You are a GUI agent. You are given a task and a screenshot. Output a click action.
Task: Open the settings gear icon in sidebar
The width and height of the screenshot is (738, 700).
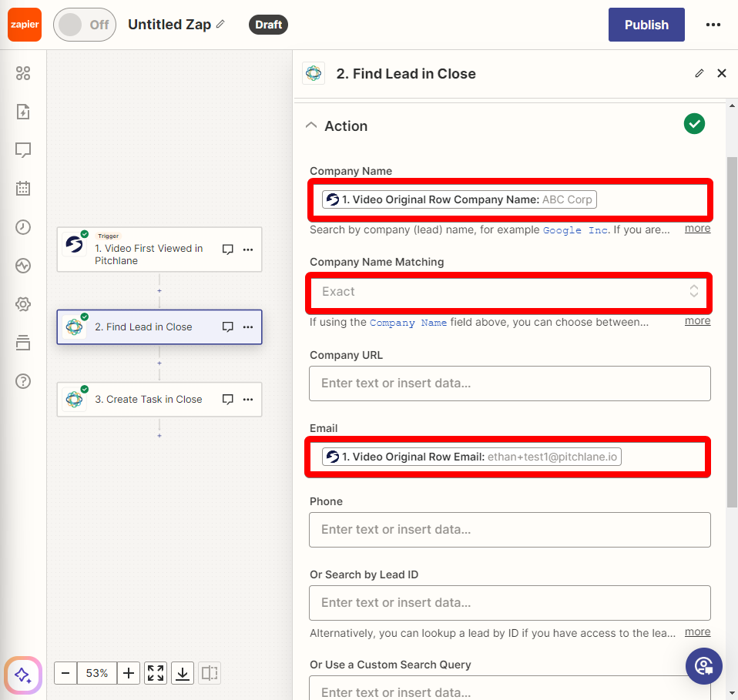click(23, 304)
